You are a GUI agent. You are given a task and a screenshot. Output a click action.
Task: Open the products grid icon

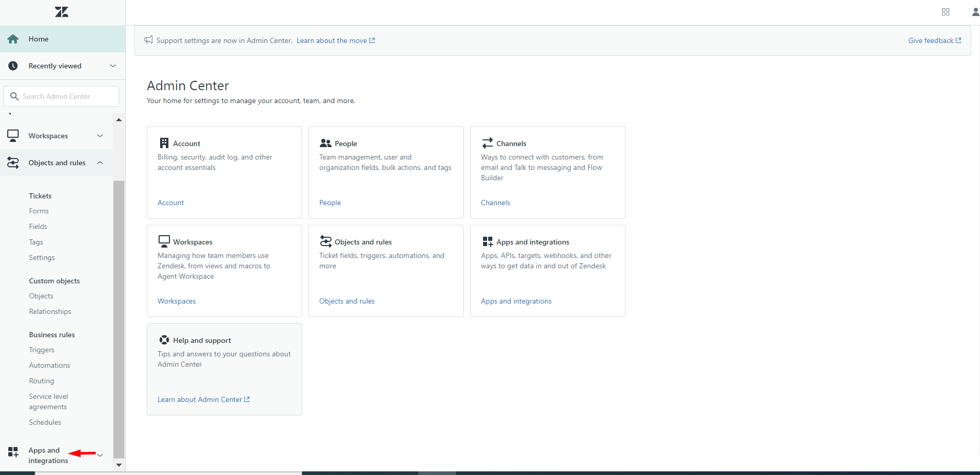point(946,12)
